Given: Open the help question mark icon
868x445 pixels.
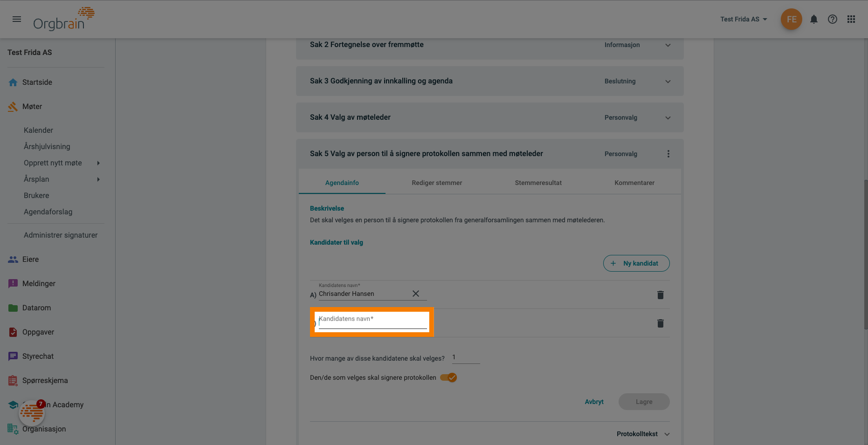Looking at the screenshot, I should pos(832,19).
